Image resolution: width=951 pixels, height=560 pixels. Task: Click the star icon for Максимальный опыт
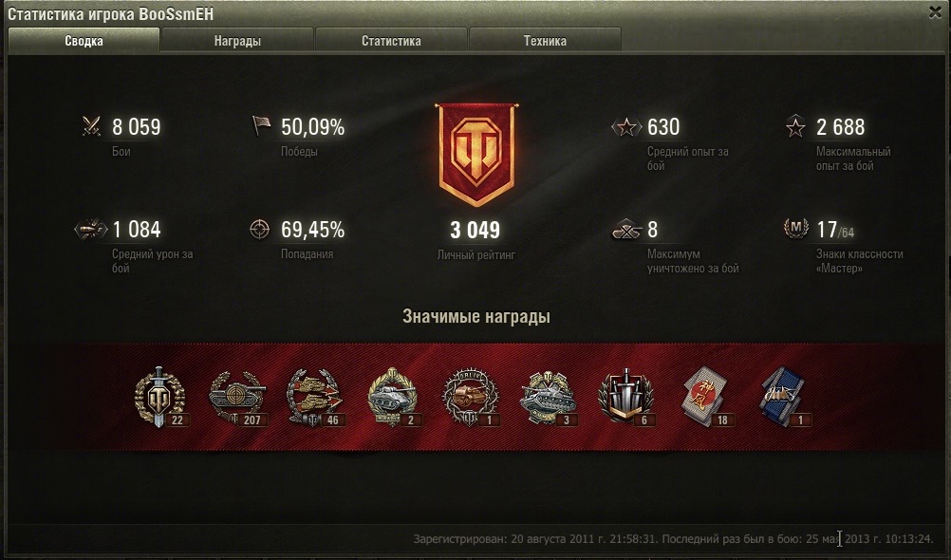tap(795, 126)
